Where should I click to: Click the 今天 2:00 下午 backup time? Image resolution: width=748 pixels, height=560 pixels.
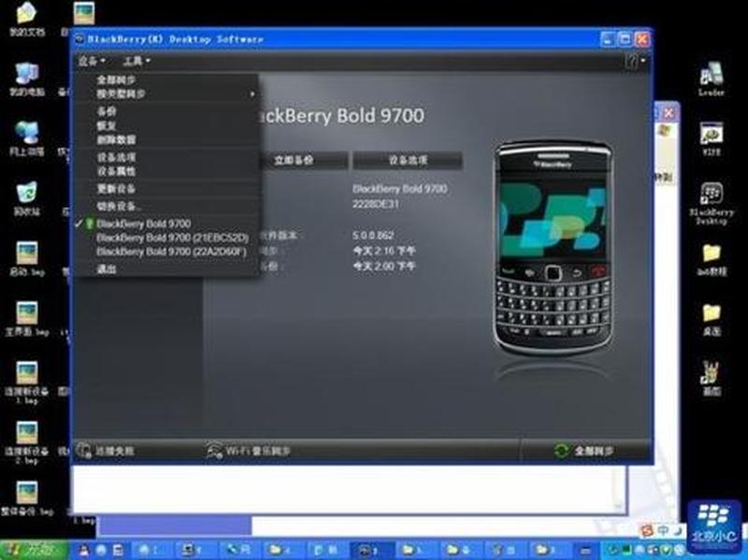(384, 266)
